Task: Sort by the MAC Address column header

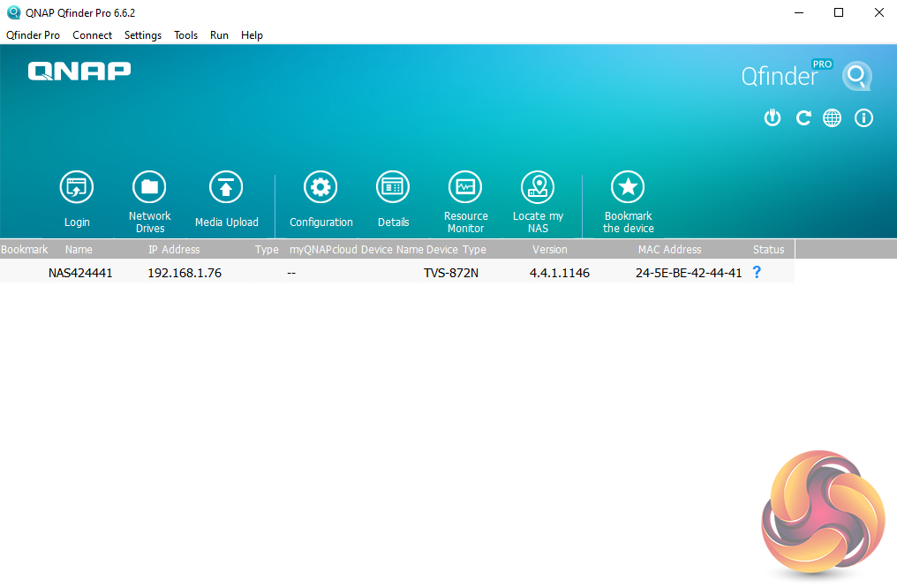Action: [x=669, y=249]
